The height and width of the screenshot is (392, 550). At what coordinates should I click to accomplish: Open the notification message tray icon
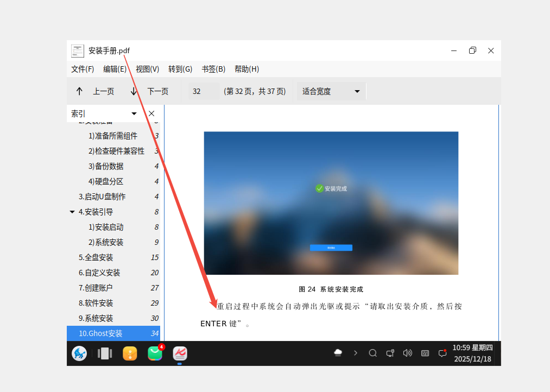click(x=442, y=353)
